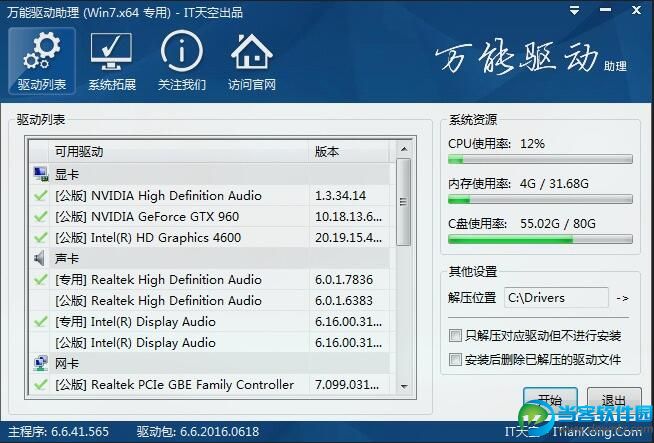The height and width of the screenshot is (443, 654).
Task: Check [公版] Realtek High Definition Audio
Action: point(40,300)
